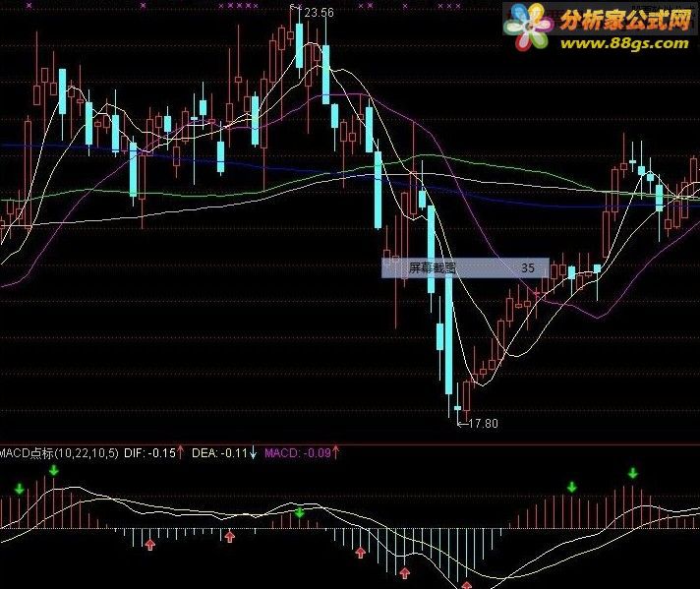Click the first red up arrow in MACD panel
Image resolution: width=700 pixels, height=589 pixels.
click(150, 544)
